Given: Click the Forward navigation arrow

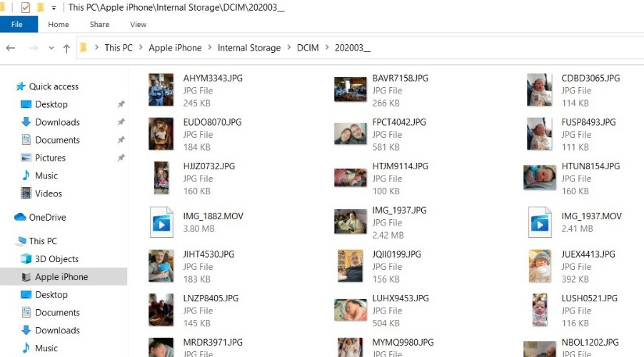Looking at the screenshot, I should click(34, 48).
